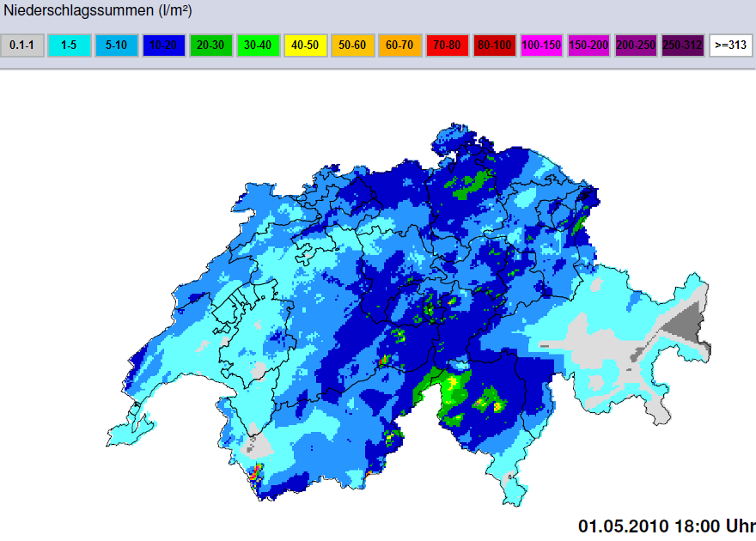Image resolution: width=756 pixels, height=541 pixels.
Task: Select the 50-60 legend swatch
Action: pyautogui.click(x=353, y=46)
